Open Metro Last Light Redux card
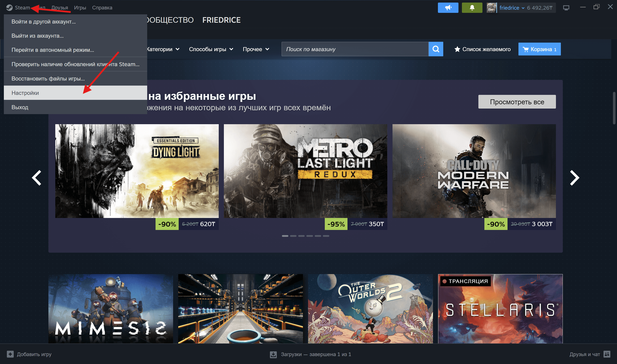 tap(305, 171)
